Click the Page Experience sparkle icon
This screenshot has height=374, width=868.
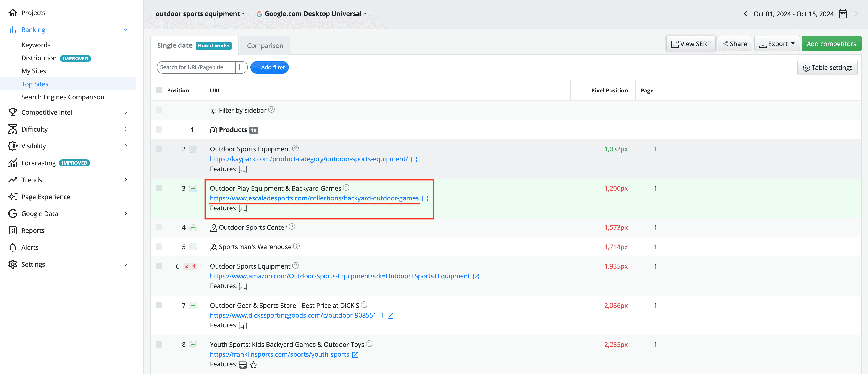pyautogui.click(x=13, y=197)
